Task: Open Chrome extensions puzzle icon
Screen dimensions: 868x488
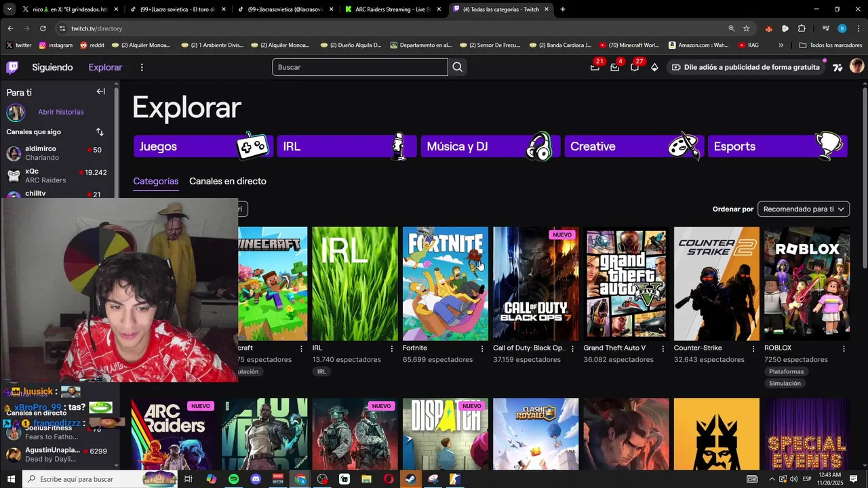Action: tap(802, 28)
